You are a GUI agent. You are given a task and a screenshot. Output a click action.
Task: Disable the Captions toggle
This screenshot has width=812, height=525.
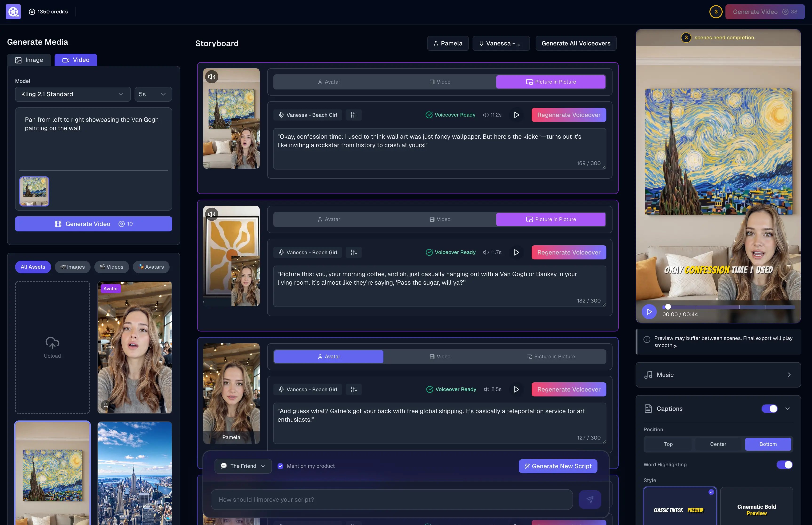(769, 409)
